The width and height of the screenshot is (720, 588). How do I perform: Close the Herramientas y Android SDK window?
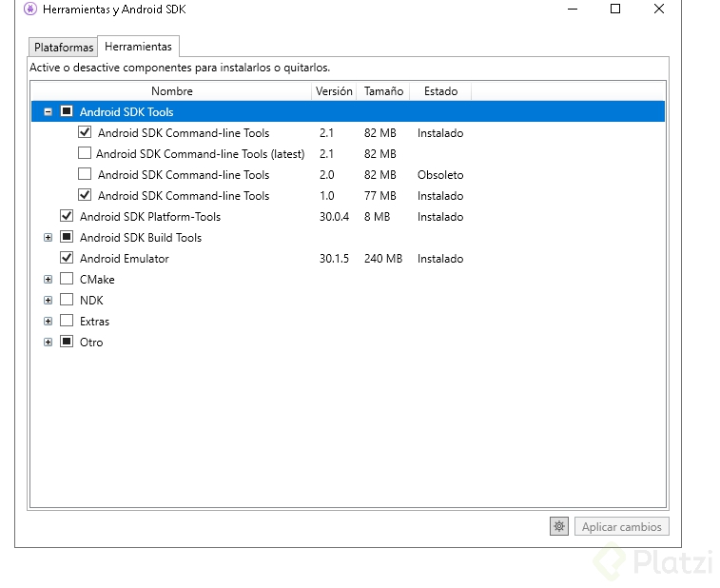click(x=659, y=9)
